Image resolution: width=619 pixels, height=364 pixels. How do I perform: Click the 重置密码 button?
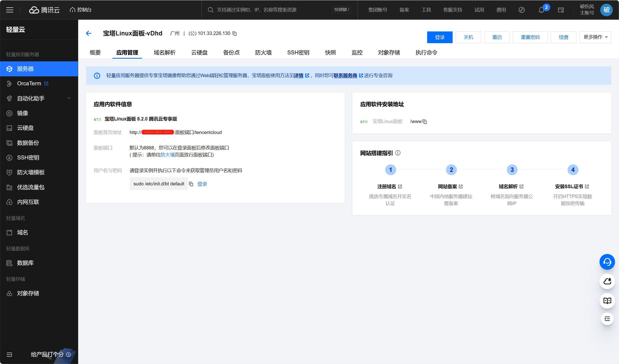530,37
